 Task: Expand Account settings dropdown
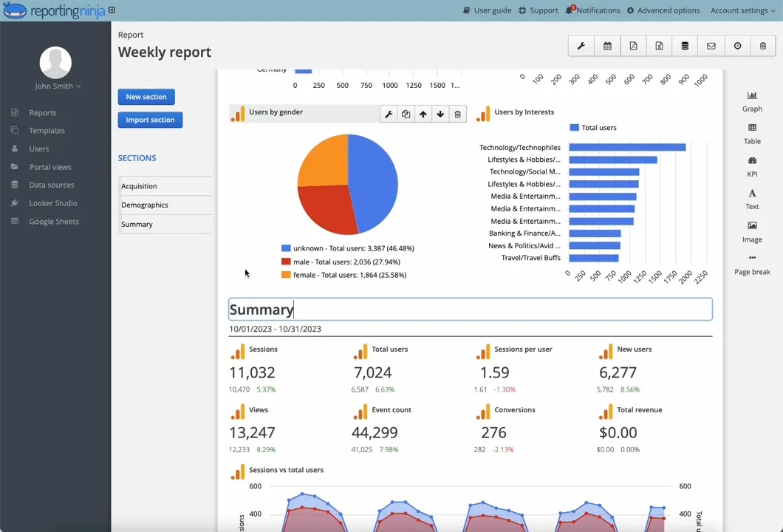[x=742, y=10]
